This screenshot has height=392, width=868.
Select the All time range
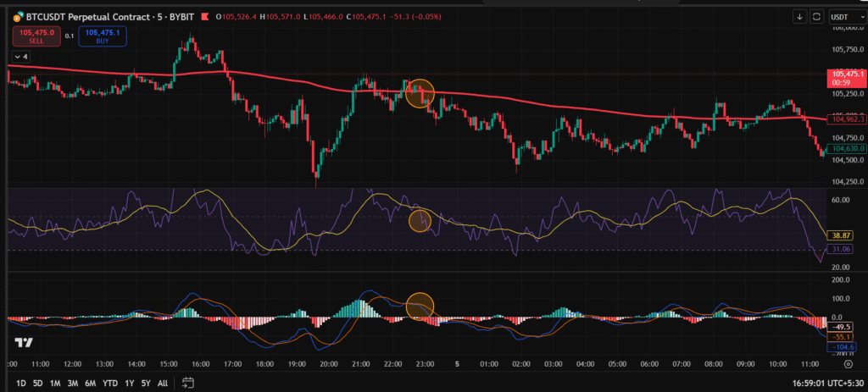[x=163, y=384]
